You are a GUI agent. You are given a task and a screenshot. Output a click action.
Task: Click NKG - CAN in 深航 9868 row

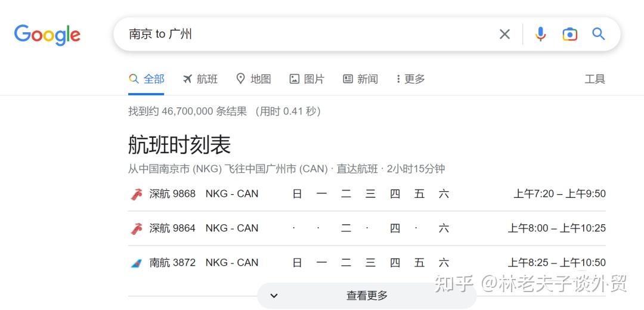(x=232, y=194)
